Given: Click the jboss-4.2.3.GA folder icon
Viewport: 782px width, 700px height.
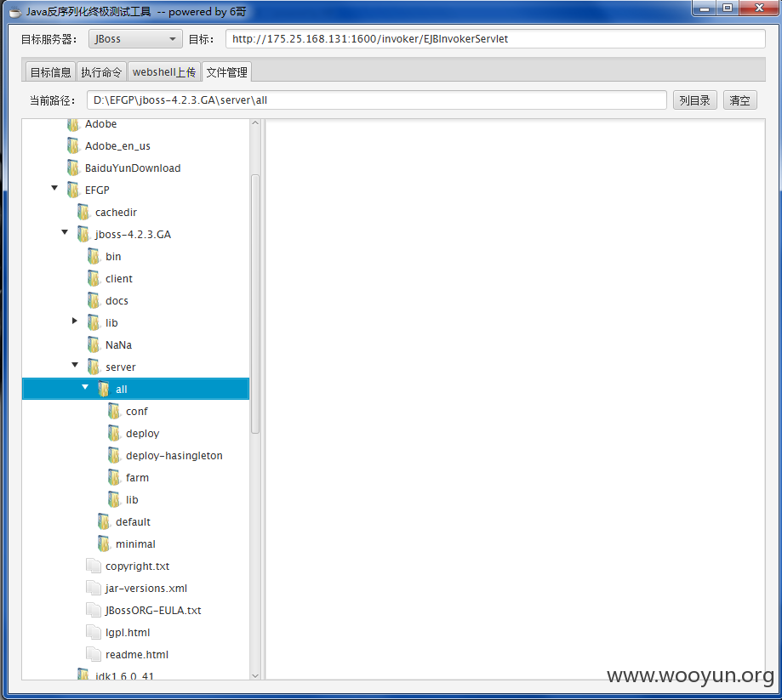Looking at the screenshot, I should [x=83, y=234].
